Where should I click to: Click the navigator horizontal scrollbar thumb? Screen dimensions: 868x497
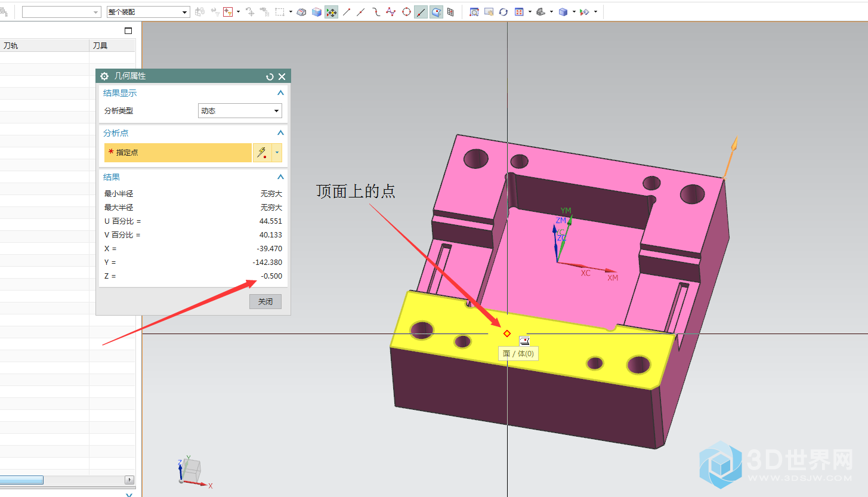tap(21, 480)
